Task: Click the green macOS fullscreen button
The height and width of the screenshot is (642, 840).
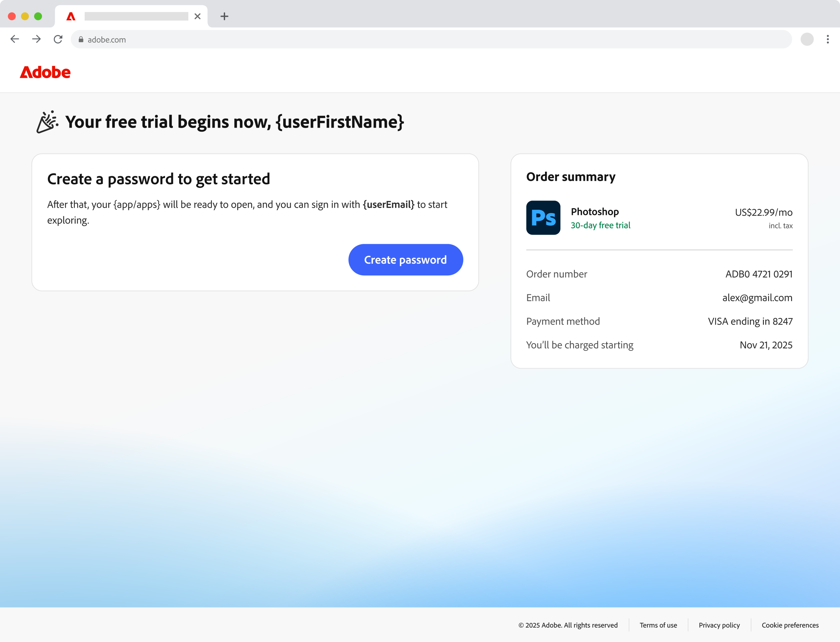Action: point(38,16)
